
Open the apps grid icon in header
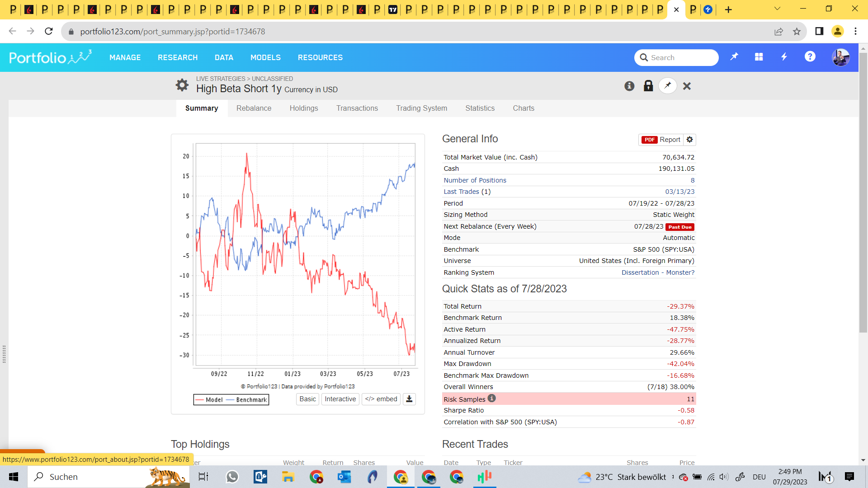pos(759,57)
